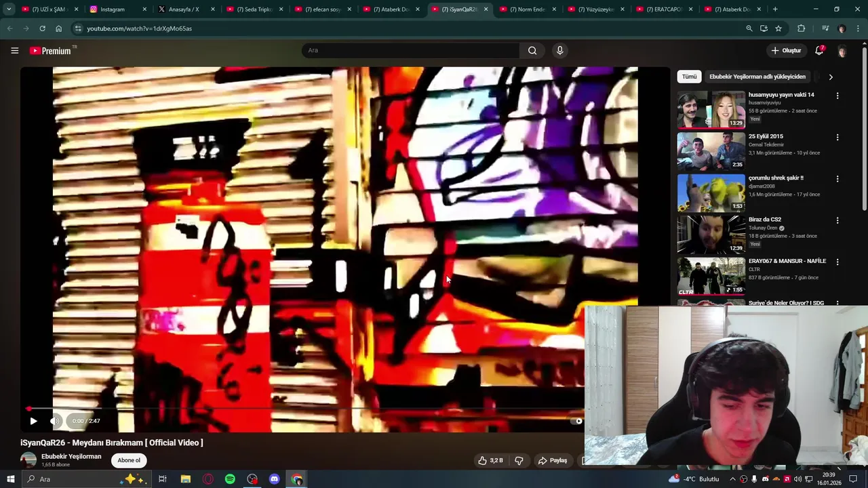The image size is (868, 488).
Task: Mute the video volume
Action: [56, 421]
